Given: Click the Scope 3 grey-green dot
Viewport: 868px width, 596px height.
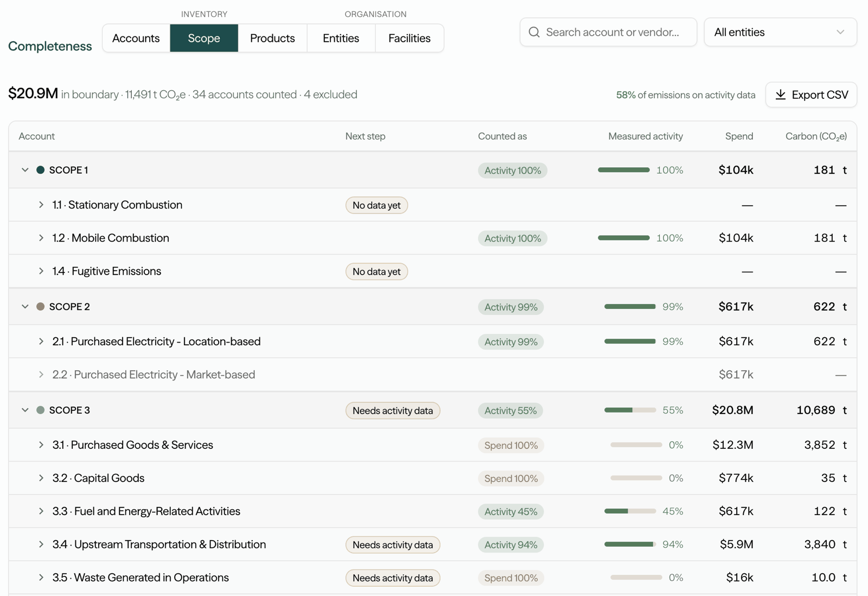Looking at the screenshot, I should point(40,410).
